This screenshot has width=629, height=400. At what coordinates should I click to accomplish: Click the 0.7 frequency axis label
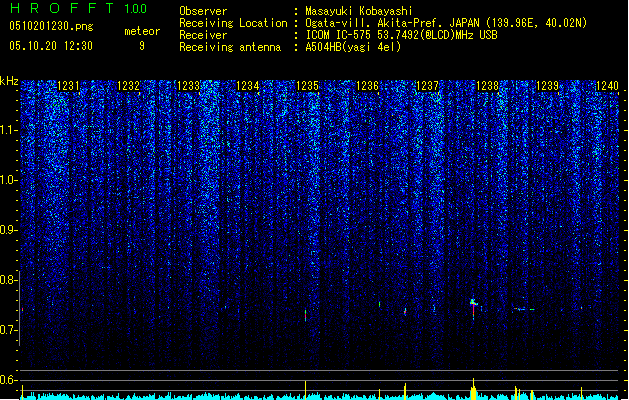(x=8, y=330)
